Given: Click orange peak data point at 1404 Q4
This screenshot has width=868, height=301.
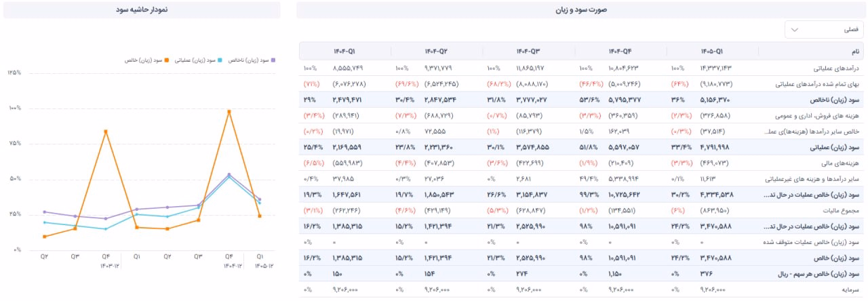Looking at the screenshot, I should click(229, 111).
